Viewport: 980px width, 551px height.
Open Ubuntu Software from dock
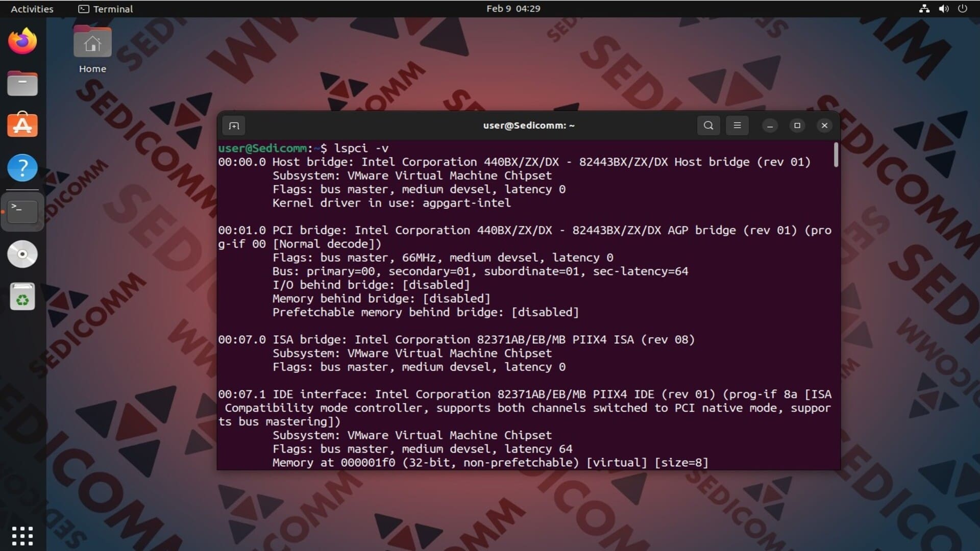(22, 125)
